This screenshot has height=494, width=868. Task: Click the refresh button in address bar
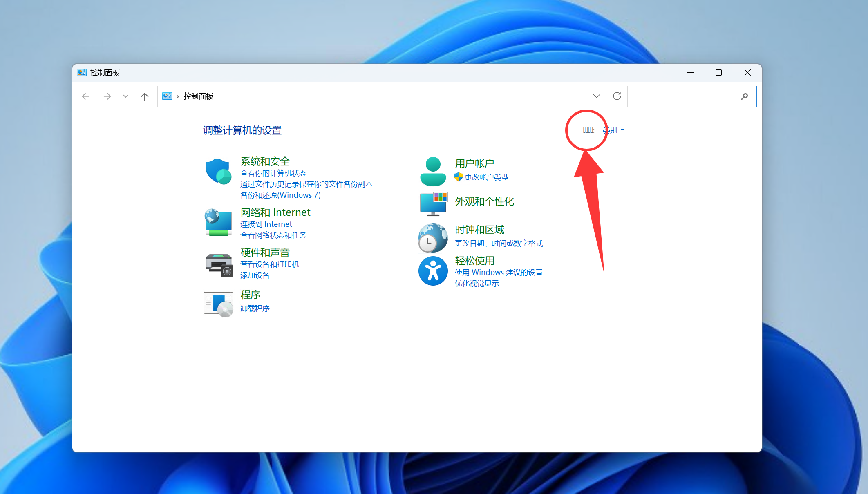click(617, 96)
